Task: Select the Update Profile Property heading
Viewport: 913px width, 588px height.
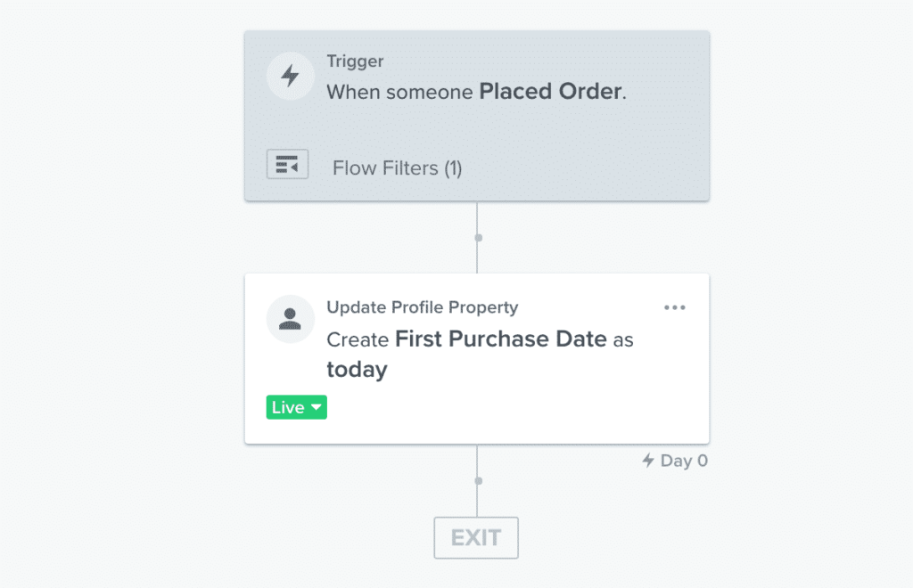Action: pyautogui.click(x=422, y=307)
